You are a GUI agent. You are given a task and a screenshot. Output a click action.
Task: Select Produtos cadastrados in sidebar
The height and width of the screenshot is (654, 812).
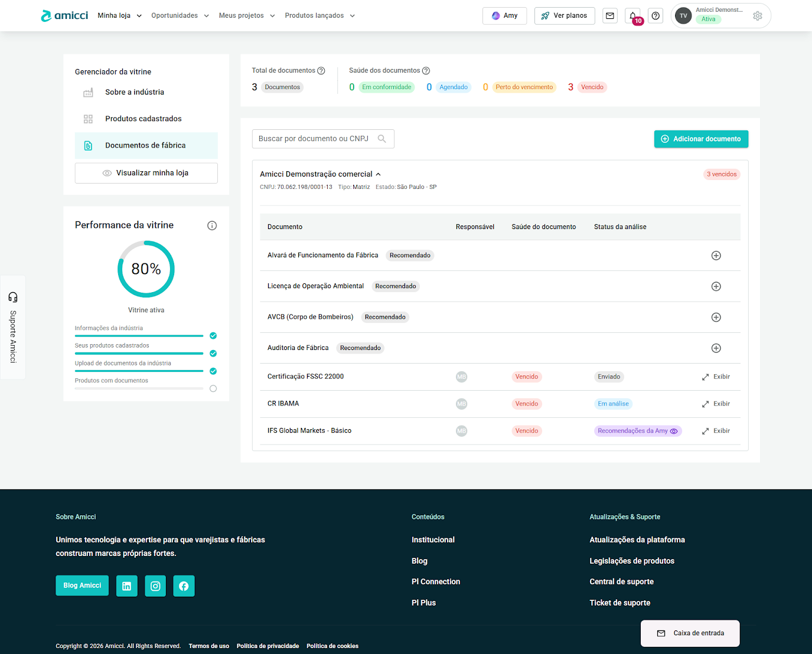[x=143, y=119]
